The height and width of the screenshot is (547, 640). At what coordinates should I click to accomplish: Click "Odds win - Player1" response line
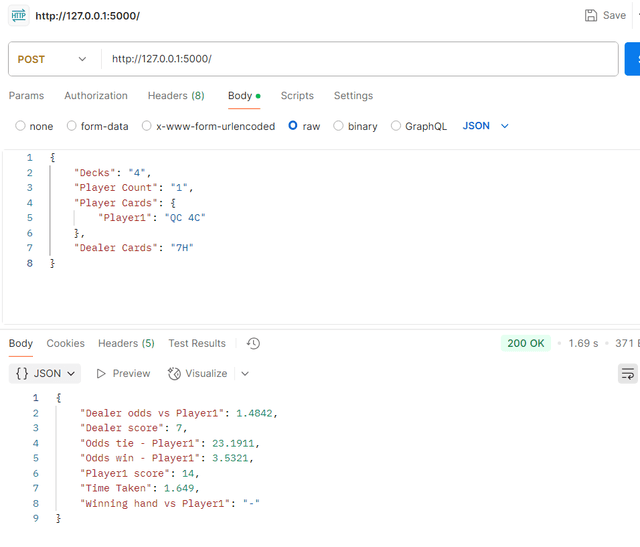[x=167, y=458]
